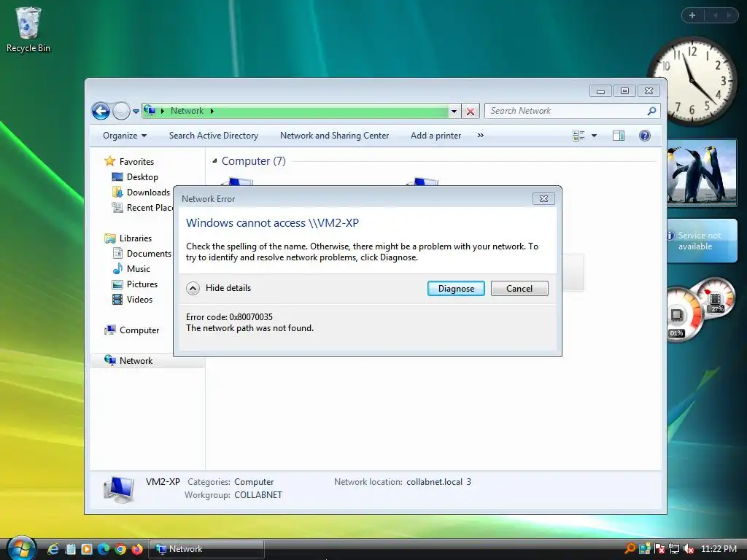The height and width of the screenshot is (560, 747).
Task: Click the Search Network input box
Action: [565, 111]
